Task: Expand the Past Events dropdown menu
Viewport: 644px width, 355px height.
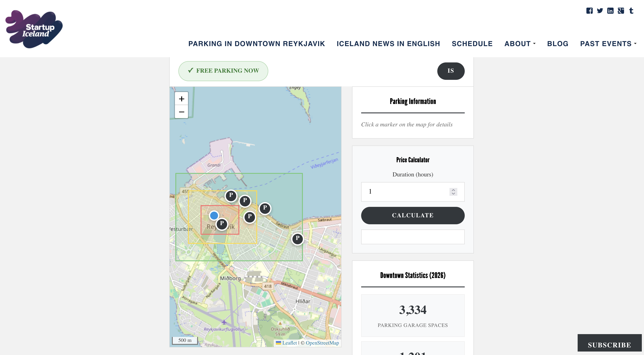Action: (x=608, y=44)
